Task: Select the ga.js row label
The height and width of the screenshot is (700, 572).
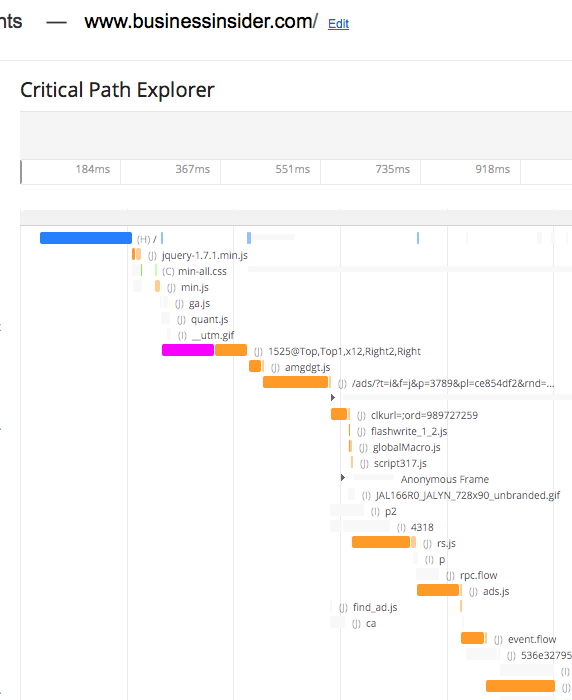Action: point(199,304)
